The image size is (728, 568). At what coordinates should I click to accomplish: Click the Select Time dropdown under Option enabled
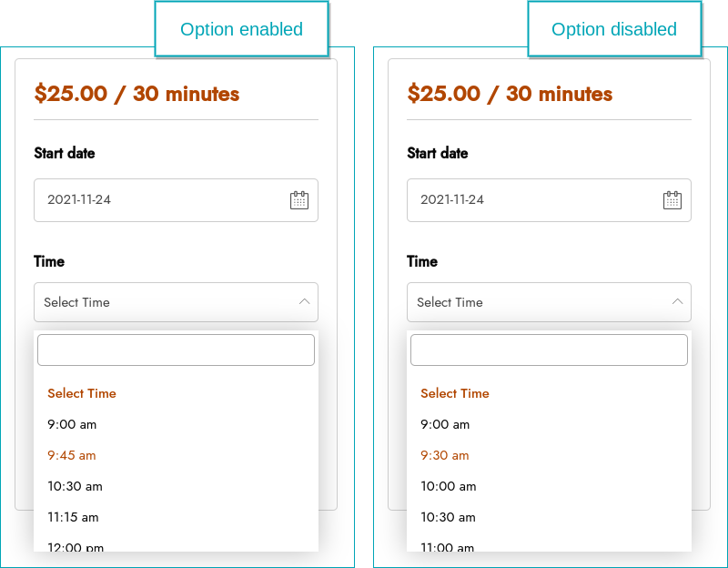176,302
